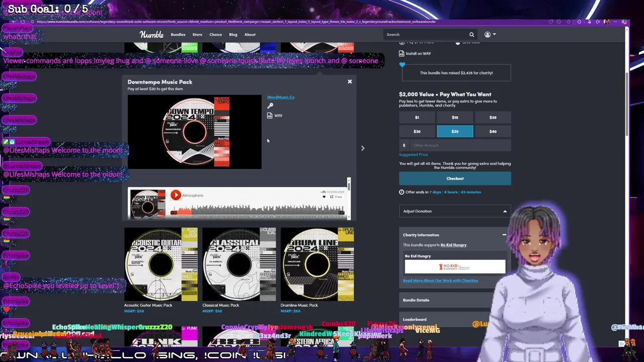The height and width of the screenshot is (362, 644).
Task: Open the No Kid Hungry charity link
Action: (453, 245)
